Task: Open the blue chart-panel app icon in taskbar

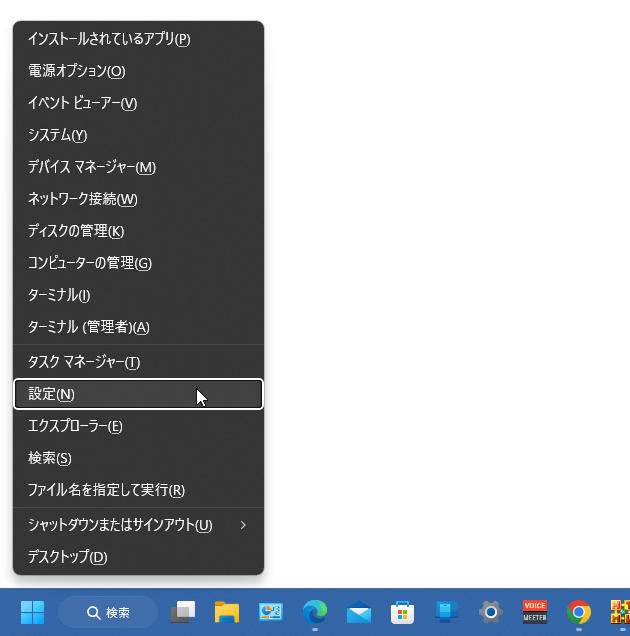Action: pyautogui.click(x=271, y=612)
